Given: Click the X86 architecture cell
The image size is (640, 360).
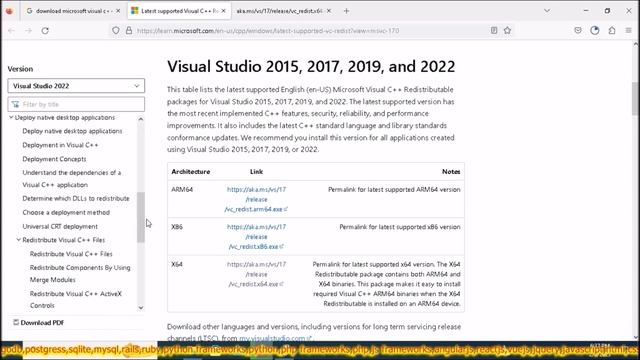Looking at the screenshot, I should (177, 227).
